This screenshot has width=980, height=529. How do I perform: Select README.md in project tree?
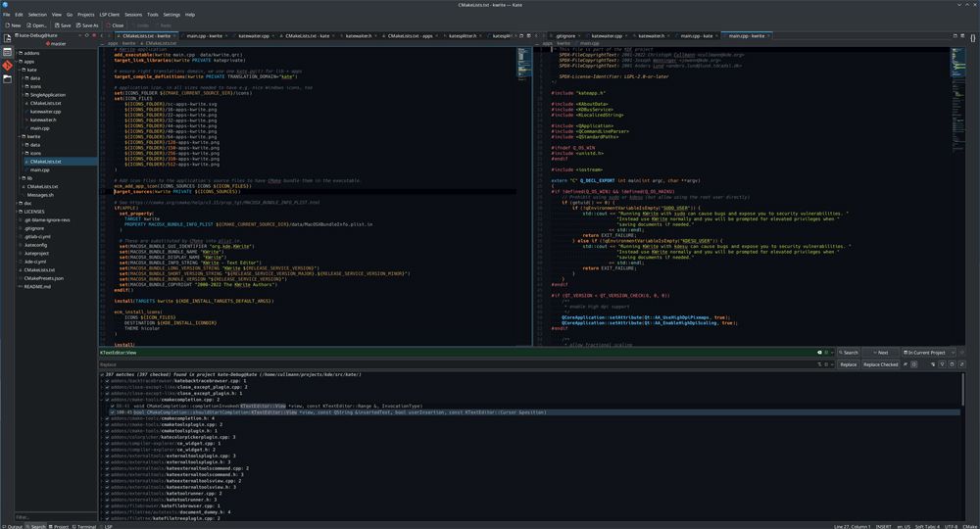36,286
